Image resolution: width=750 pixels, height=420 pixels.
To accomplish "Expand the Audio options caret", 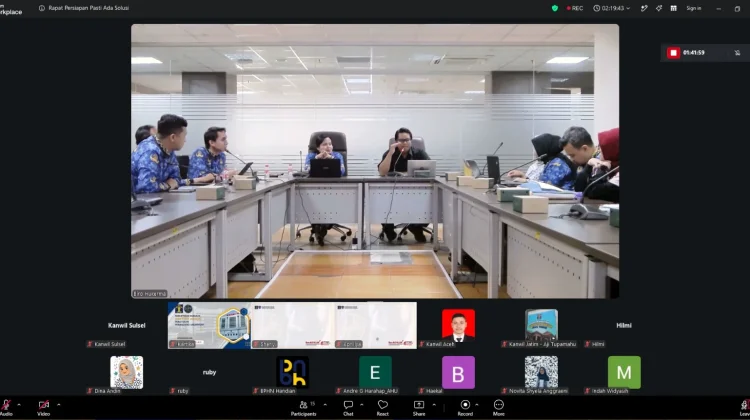I will tap(19, 405).
